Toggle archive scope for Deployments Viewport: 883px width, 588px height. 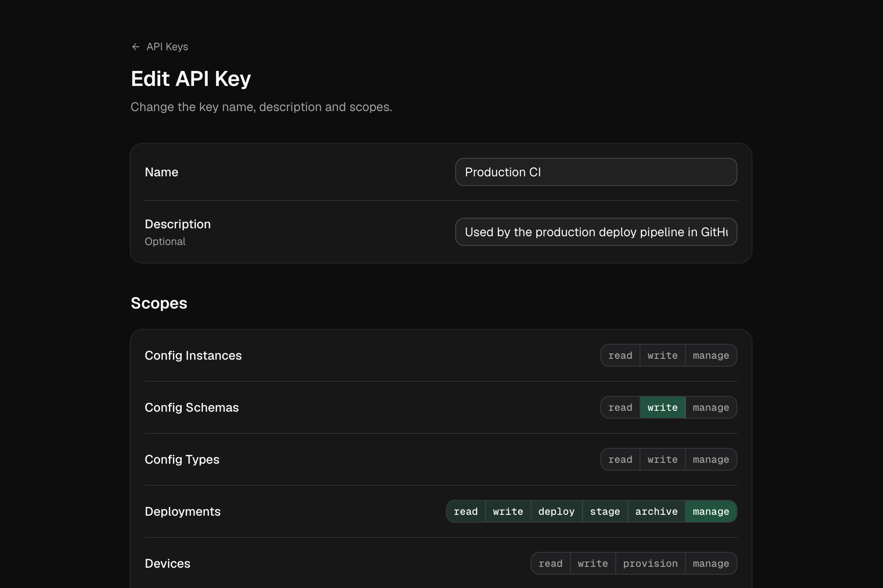(x=656, y=511)
